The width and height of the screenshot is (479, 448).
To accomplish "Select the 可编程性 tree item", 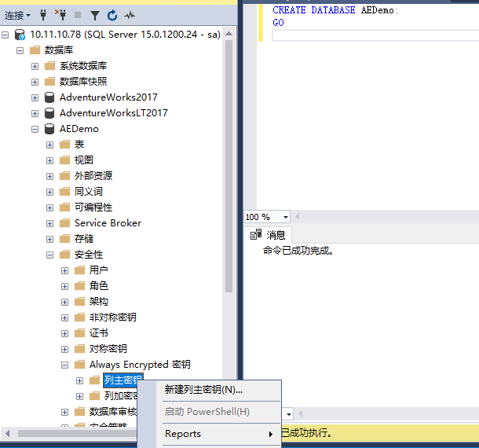I will coord(93,207).
